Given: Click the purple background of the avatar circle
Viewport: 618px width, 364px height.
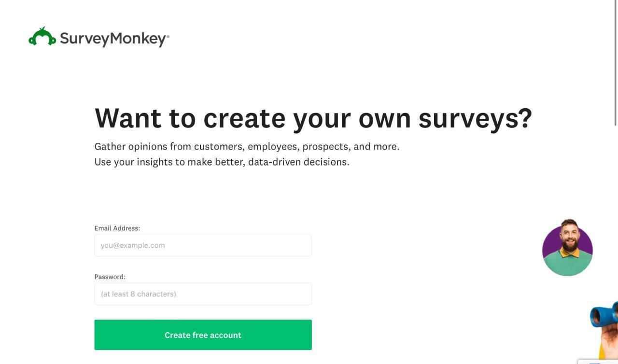Looking at the screenshot, I should point(550,241).
